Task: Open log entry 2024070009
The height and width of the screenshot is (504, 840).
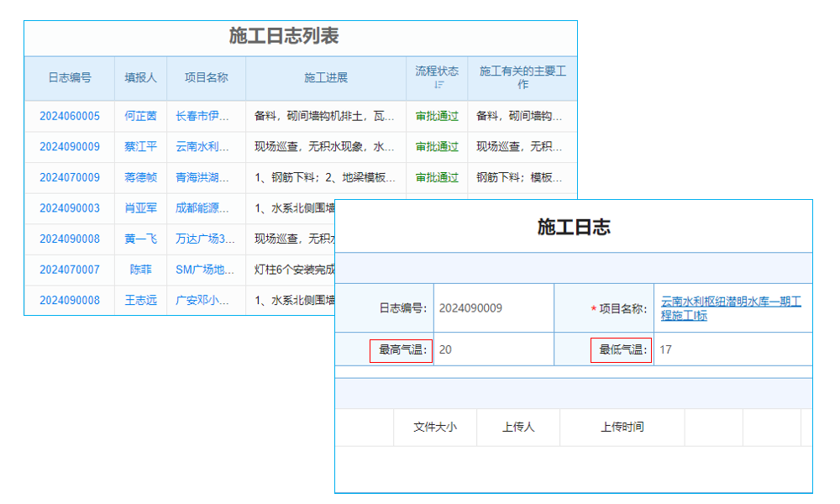Action: 66,177
